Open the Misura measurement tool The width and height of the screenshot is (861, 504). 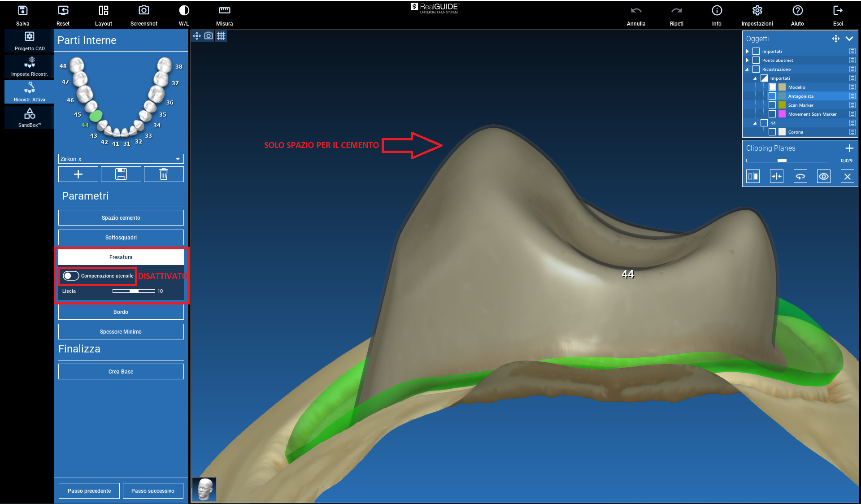[224, 11]
